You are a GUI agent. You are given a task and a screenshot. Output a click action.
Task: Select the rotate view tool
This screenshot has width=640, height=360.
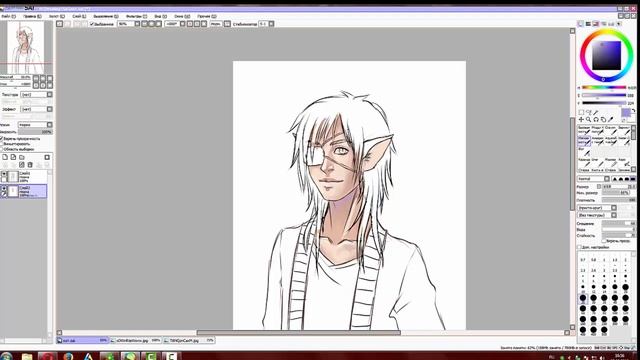pos(596,120)
